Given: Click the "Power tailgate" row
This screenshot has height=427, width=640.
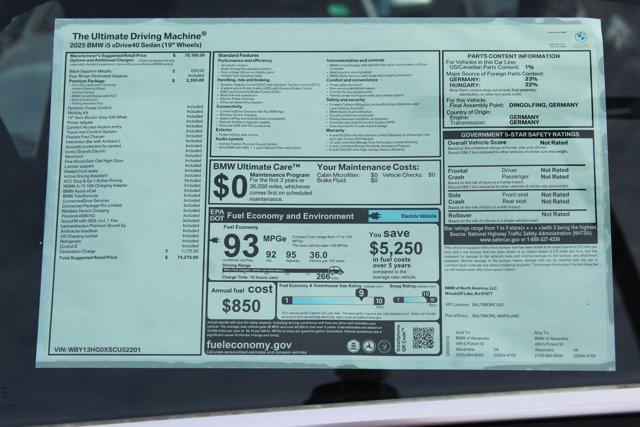Looking at the screenshot, I should (135, 122).
